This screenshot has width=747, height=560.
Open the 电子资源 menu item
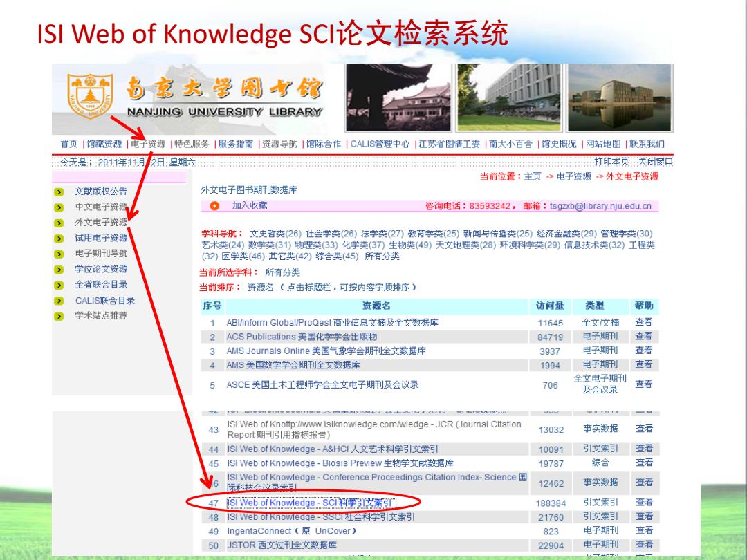pyautogui.click(x=148, y=144)
